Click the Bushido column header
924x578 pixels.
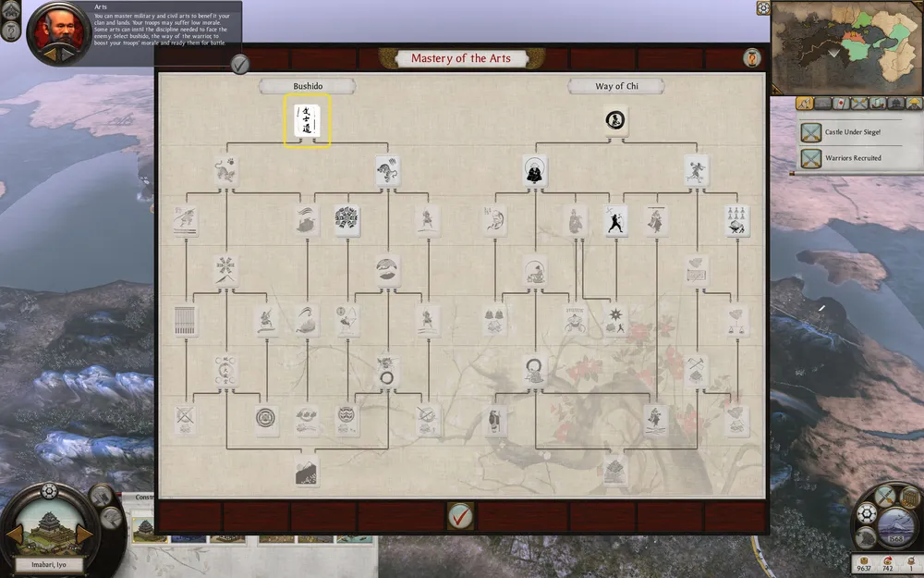click(x=308, y=86)
